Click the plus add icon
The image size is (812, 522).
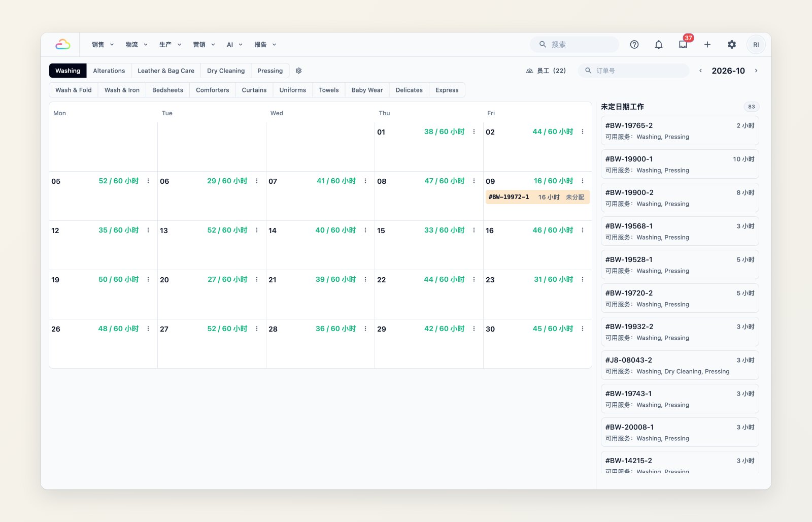click(707, 45)
